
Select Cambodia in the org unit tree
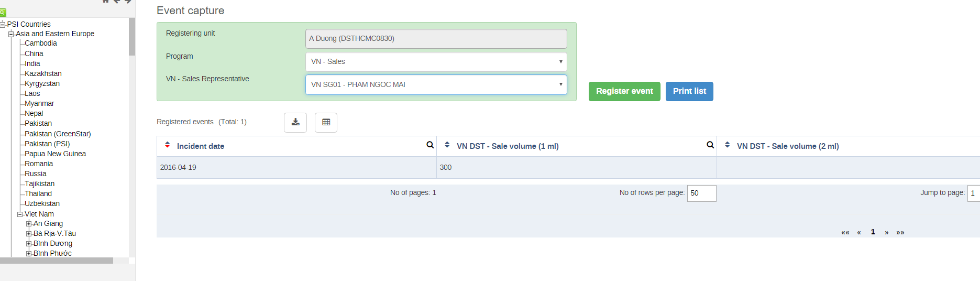(x=41, y=44)
